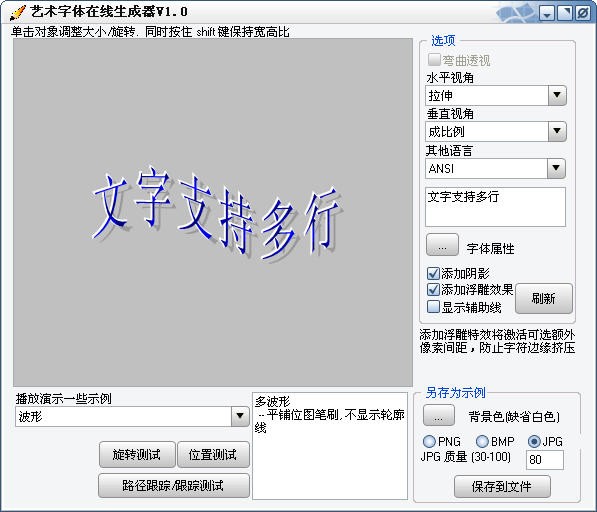Click the 路径跟踪/跟踪测试 button
This screenshot has height=512, width=597.
pyautogui.click(x=174, y=485)
